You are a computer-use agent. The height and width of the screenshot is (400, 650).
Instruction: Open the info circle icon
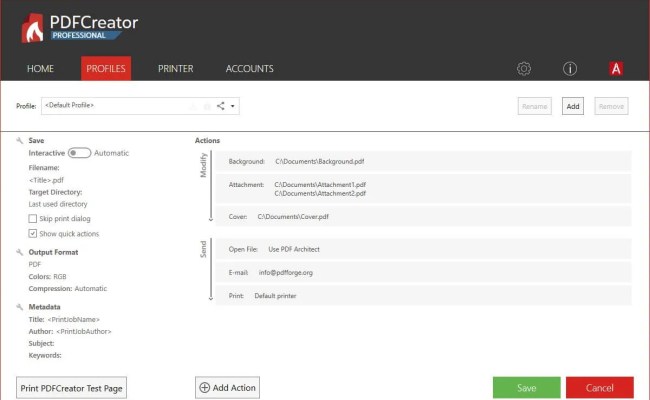570,68
